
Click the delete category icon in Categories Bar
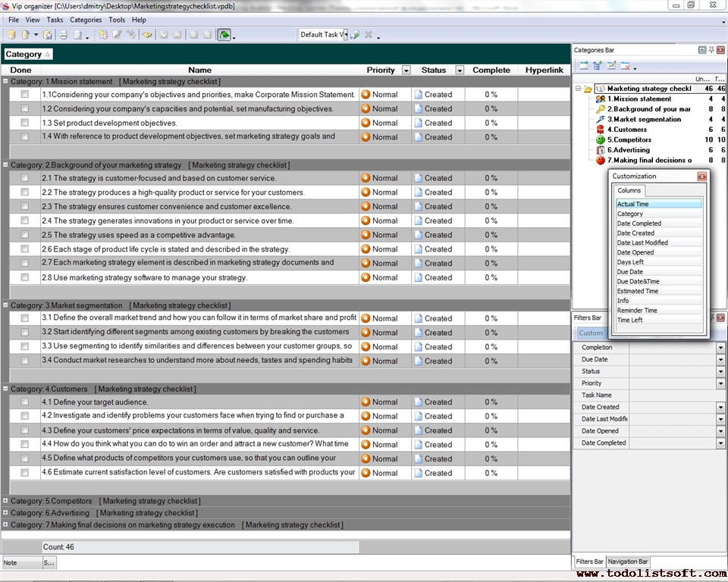click(626, 66)
